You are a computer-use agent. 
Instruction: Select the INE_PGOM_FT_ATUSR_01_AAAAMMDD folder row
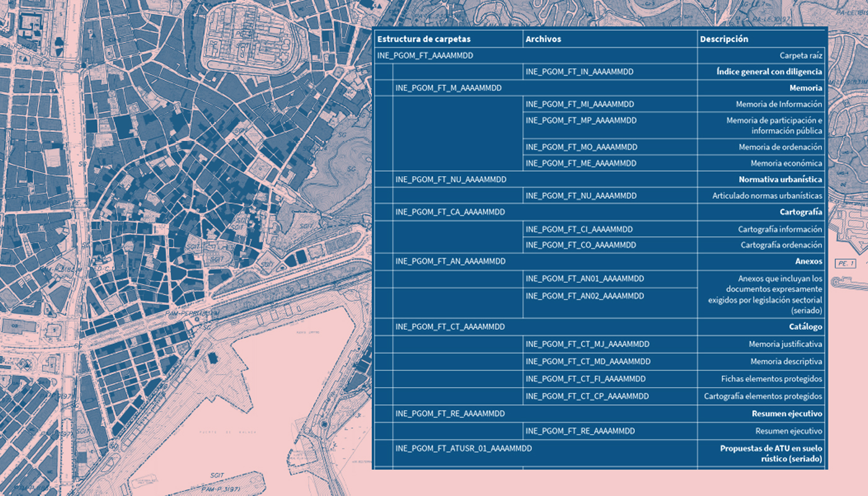click(x=463, y=448)
